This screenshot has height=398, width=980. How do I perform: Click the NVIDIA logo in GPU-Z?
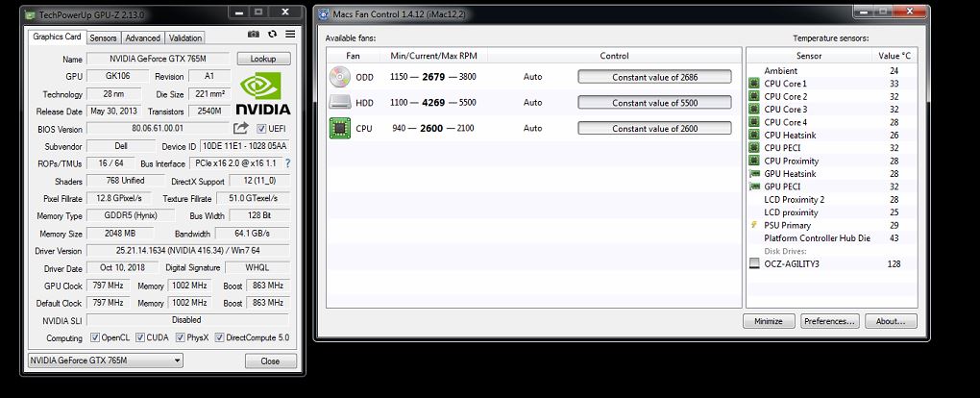click(263, 93)
